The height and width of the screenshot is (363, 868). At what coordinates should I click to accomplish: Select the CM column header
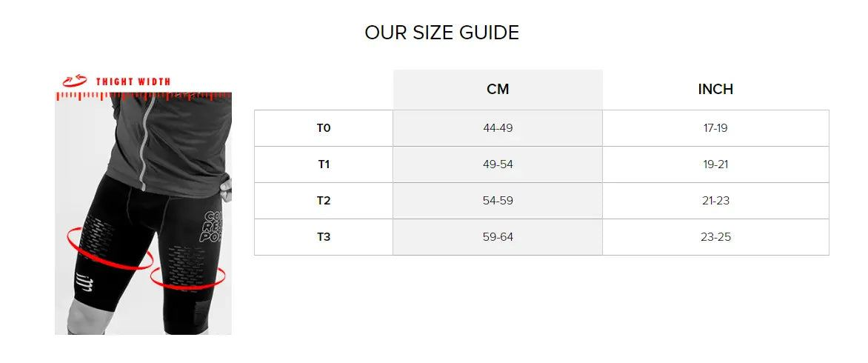click(498, 89)
